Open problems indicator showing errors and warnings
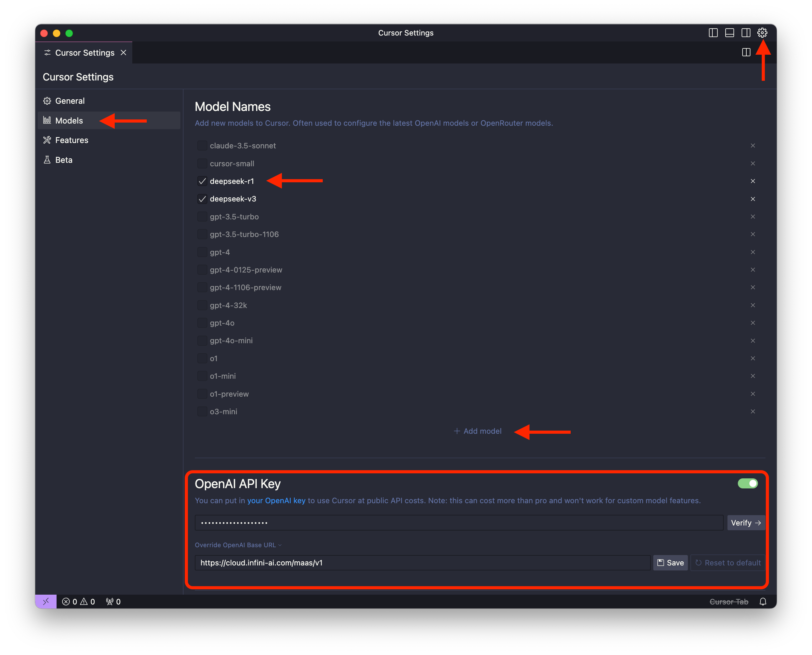The width and height of the screenshot is (812, 655). (x=79, y=602)
